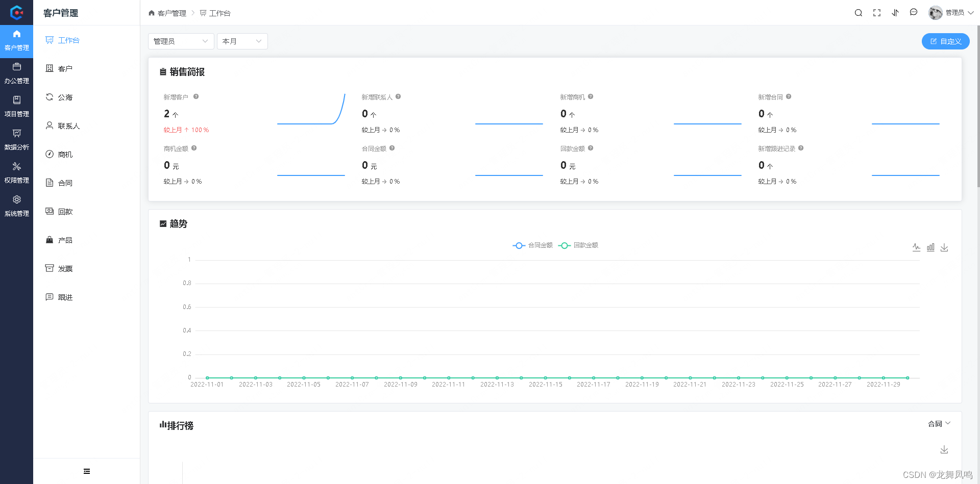The image size is (980, 484).
Task: Open the 权限管理 module
Action: click(x=16, y=173)
